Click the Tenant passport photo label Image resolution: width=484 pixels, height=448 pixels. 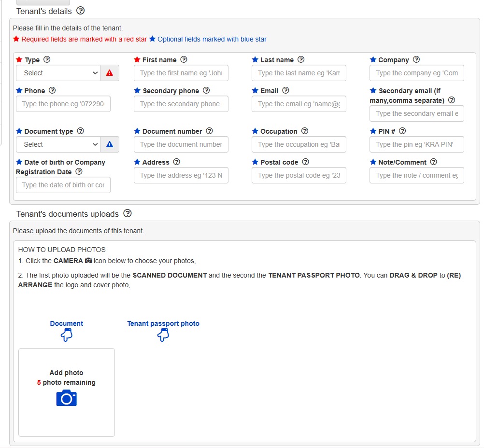pos(163,324)
